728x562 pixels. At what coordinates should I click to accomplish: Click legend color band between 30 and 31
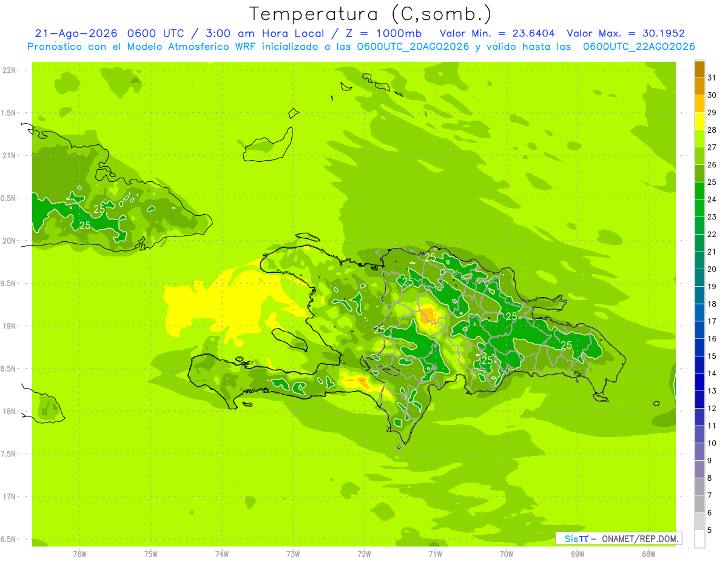pos(699,87)
